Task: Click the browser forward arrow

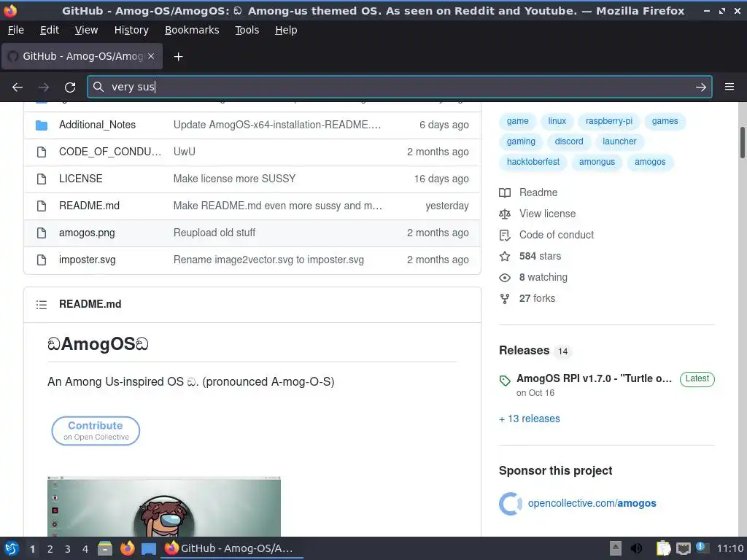Action: point(43,87)
